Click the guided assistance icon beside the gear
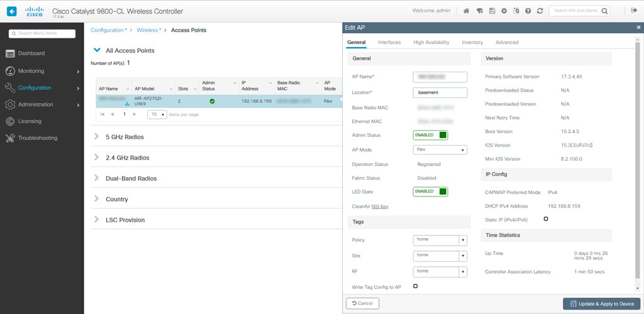 tap(516, 11)
